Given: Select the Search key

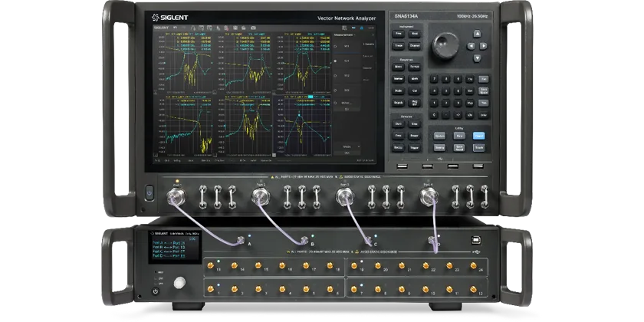Looking at the screenshot, I should coord(398,103).
